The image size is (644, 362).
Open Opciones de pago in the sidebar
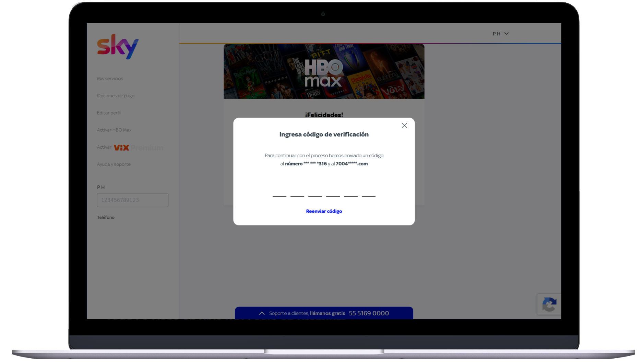pos(116,96)
